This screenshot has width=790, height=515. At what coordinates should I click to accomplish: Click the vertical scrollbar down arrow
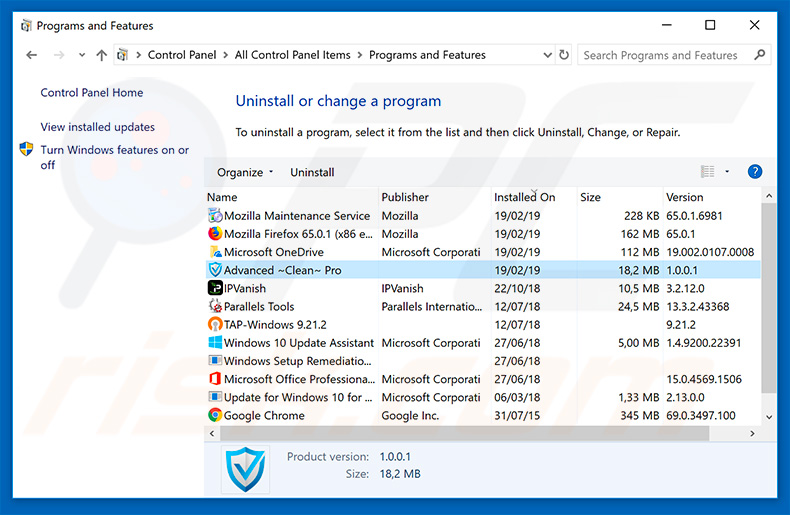tap(769, 417)
